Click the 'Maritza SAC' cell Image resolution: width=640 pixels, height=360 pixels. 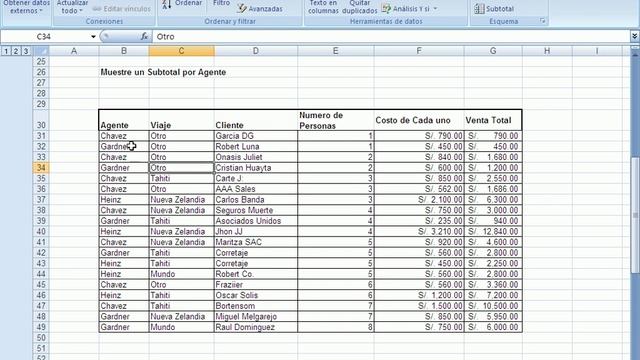[256, 242]
